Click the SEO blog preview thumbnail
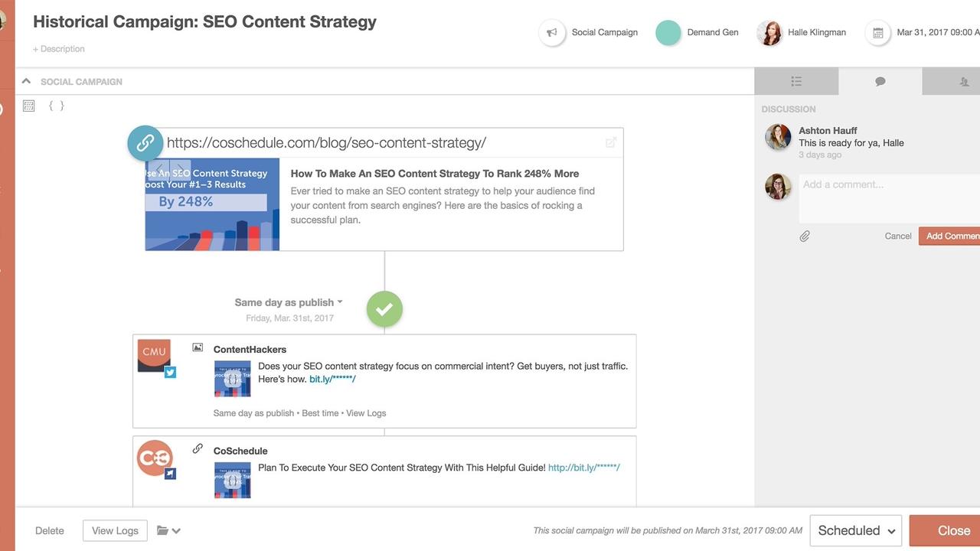This screenshot has width=980, height=551. [212, 204]
